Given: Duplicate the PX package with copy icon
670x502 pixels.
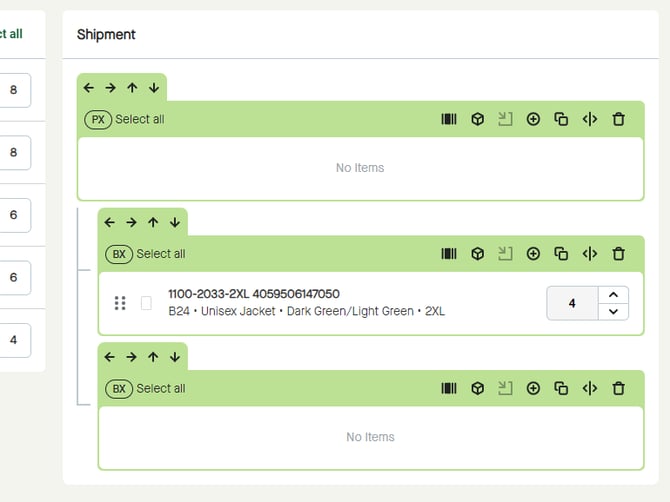Looking at the screenshot, I should 561,119.
